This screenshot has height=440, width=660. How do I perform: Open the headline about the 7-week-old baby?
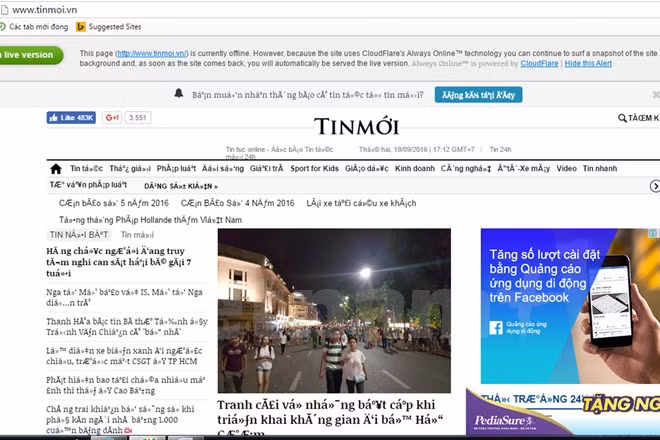pos(119,262)
